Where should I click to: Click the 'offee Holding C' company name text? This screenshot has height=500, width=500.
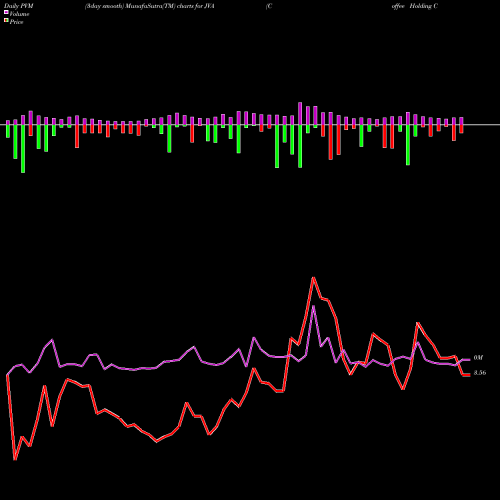coord(415,6)
